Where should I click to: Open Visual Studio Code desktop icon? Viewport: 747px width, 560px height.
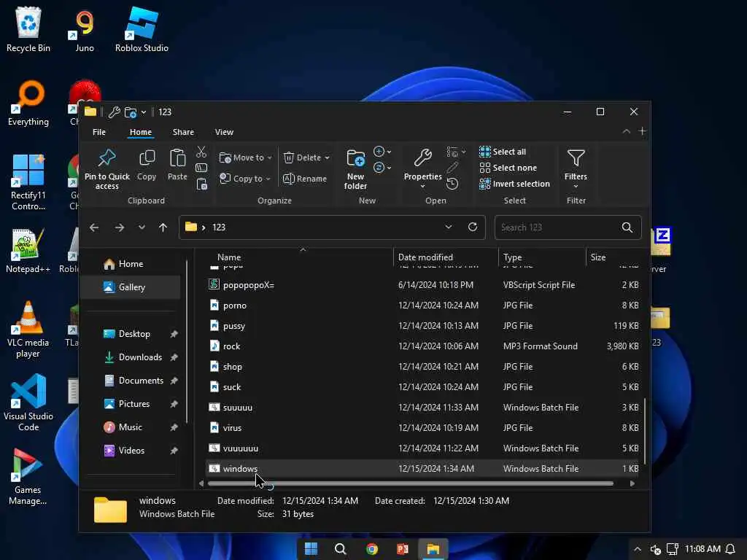click(28, 402)
